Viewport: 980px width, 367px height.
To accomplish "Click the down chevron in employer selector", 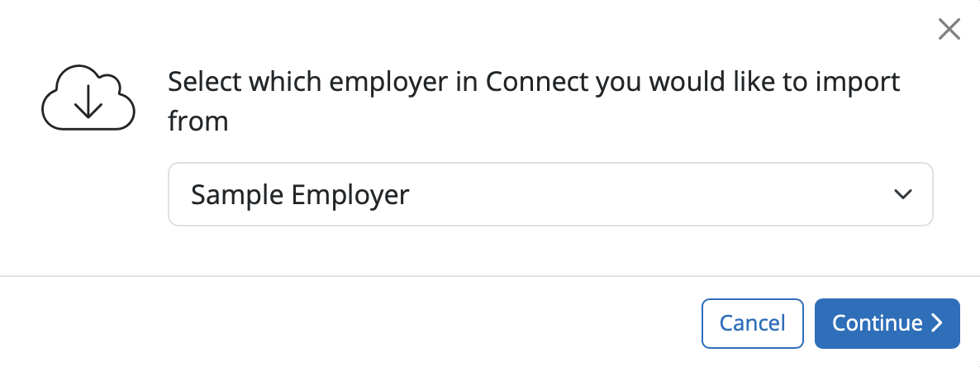I will tap(902, 194).
